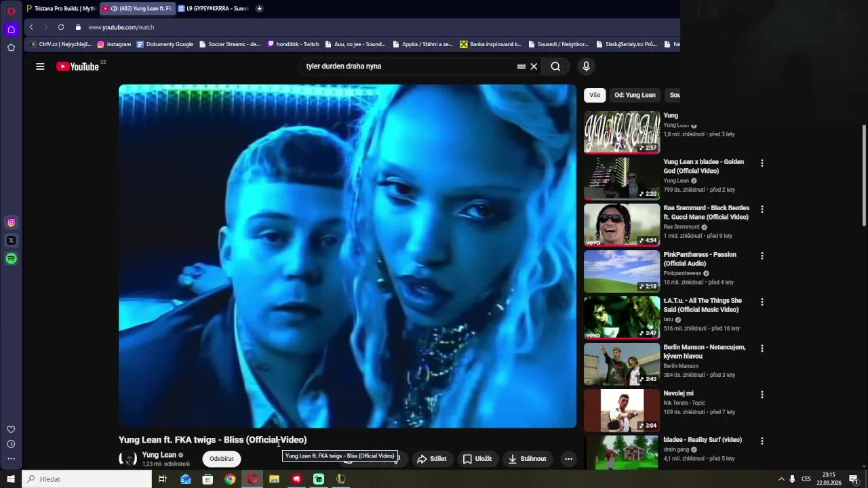Viewport: 868px width, 488px height.
Task: Open the heart icon in the Opera sidebar
Action: click(x=11, y=430)
